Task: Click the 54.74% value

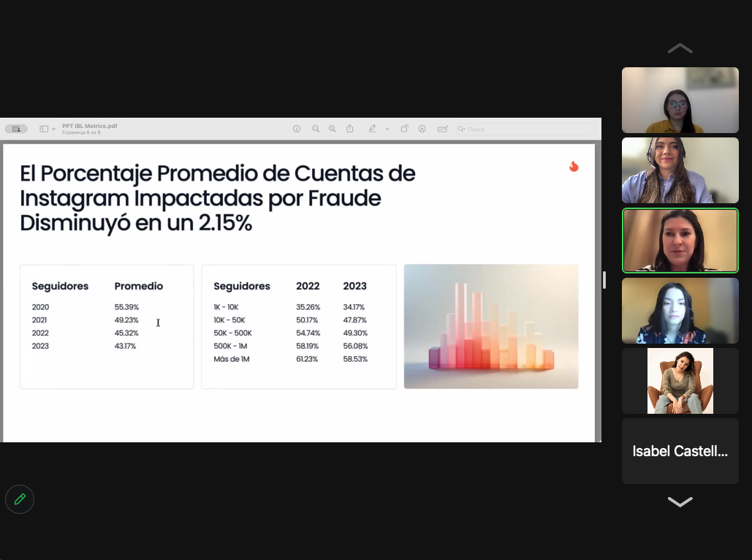Action: 308,333
